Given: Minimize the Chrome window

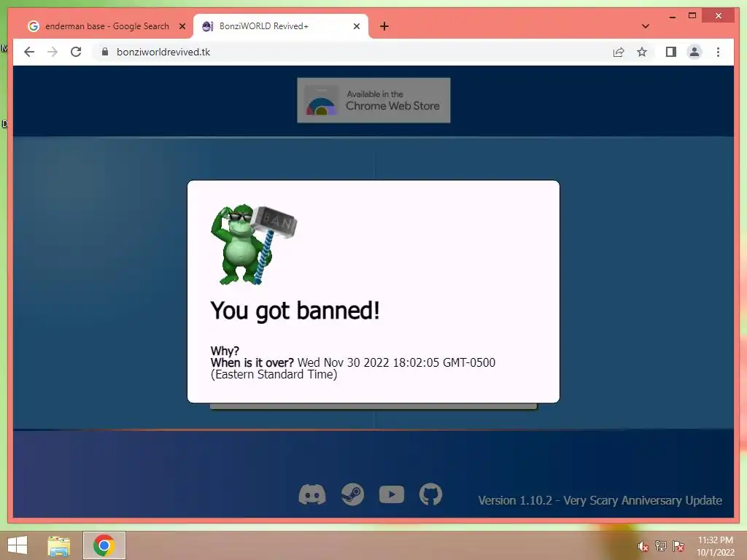Looking at the screenshot, I should [x=672, y=16].
